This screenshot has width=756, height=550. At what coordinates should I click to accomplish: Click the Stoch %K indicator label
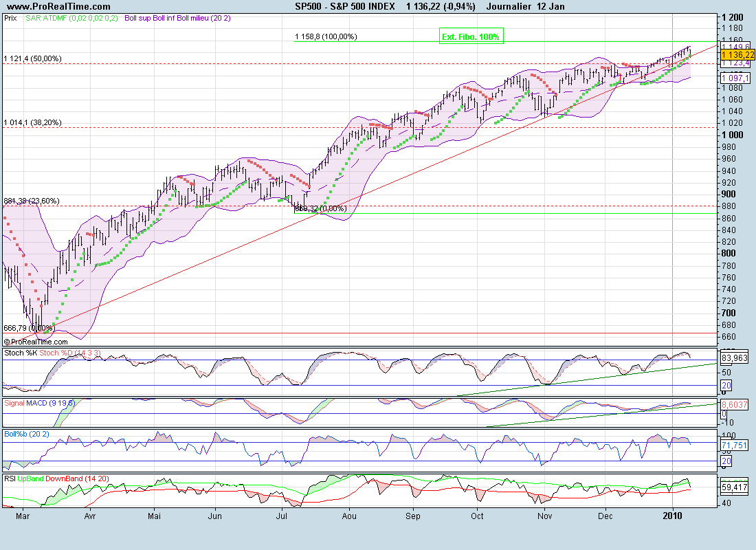(21, 353)
